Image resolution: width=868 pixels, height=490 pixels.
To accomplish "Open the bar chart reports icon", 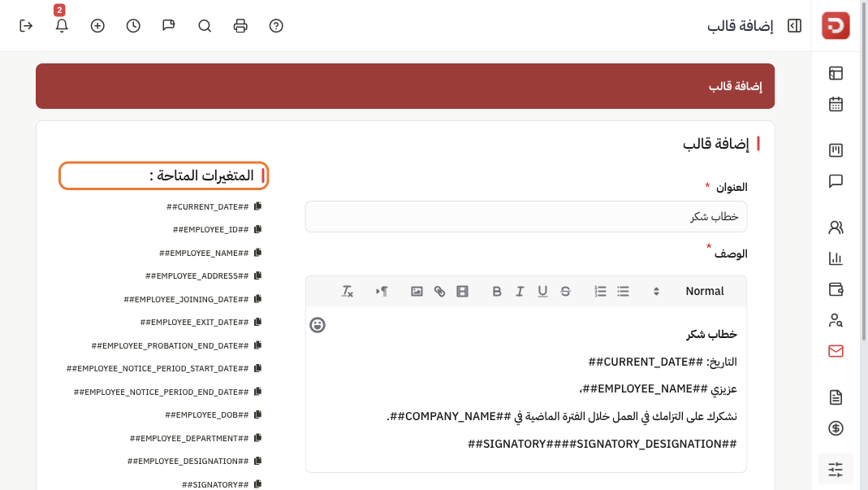I will (836, 258).
